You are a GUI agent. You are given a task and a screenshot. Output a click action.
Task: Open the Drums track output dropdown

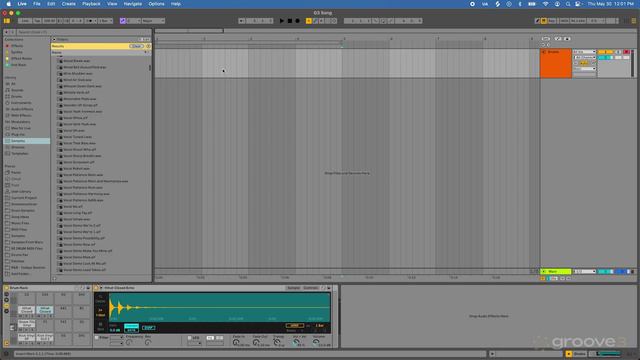pos(584,69)
